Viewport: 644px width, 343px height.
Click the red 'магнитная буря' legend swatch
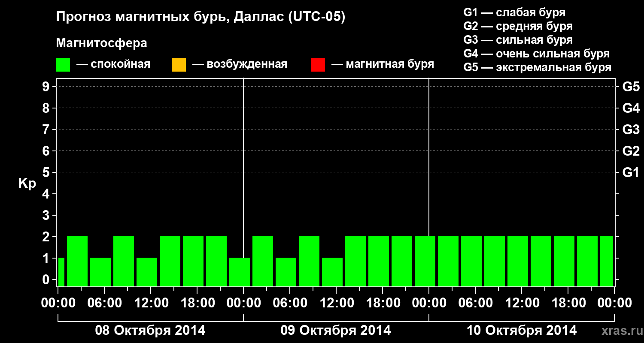[x=318, y=65]
